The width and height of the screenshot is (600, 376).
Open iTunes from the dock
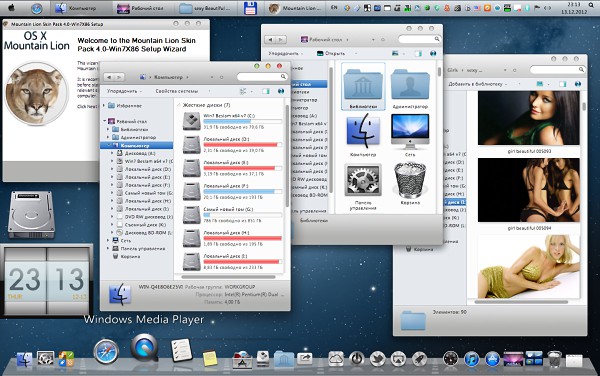pos(471,359)
